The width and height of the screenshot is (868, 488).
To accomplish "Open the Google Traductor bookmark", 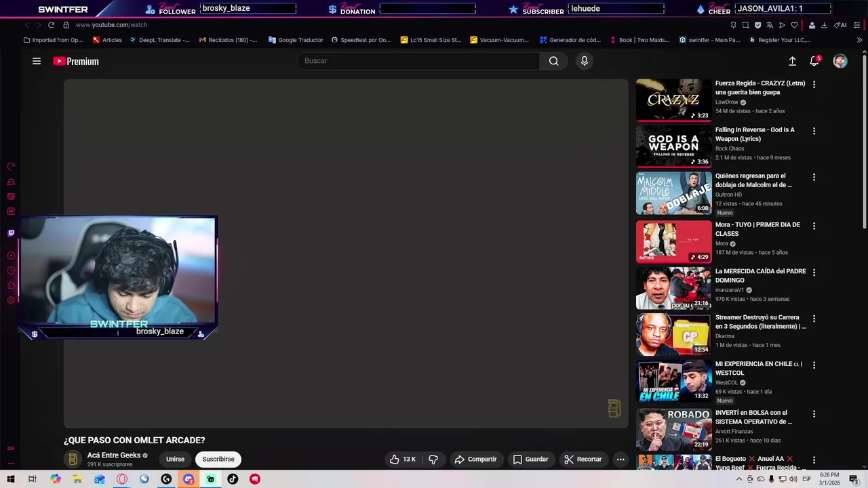I will tap(296, 40).
